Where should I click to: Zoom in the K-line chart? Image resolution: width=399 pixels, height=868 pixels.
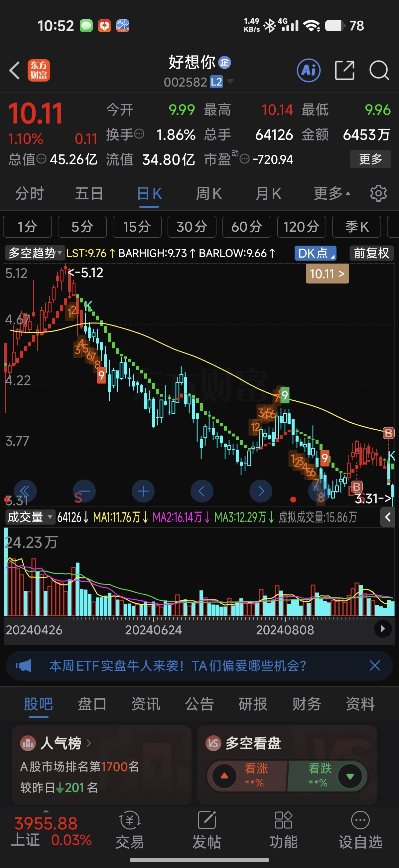coord(143,491)
